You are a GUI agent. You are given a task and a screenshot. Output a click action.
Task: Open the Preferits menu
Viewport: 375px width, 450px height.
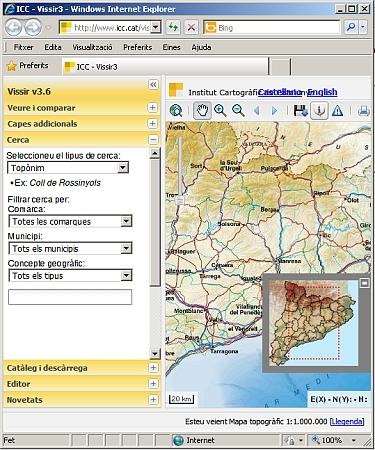pyautogui.click(x=137, y=47)
